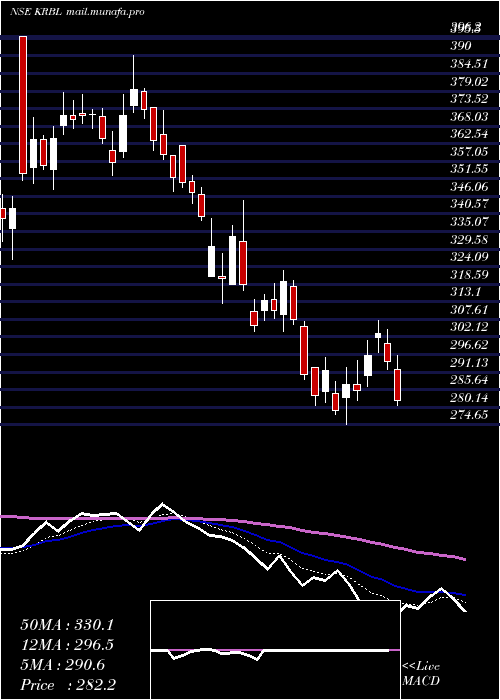Click the Price : 282.2 readout

(x=68, y=685)
